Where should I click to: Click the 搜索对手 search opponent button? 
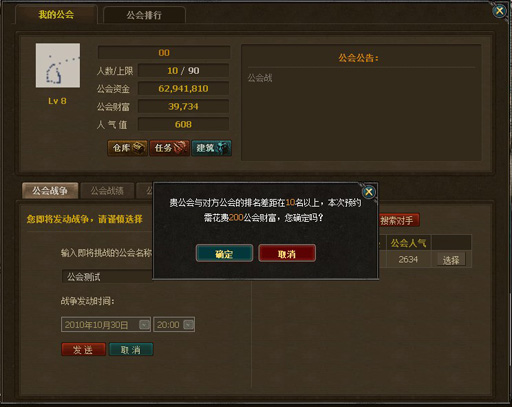pyautogui.click(x=398, y=220)
